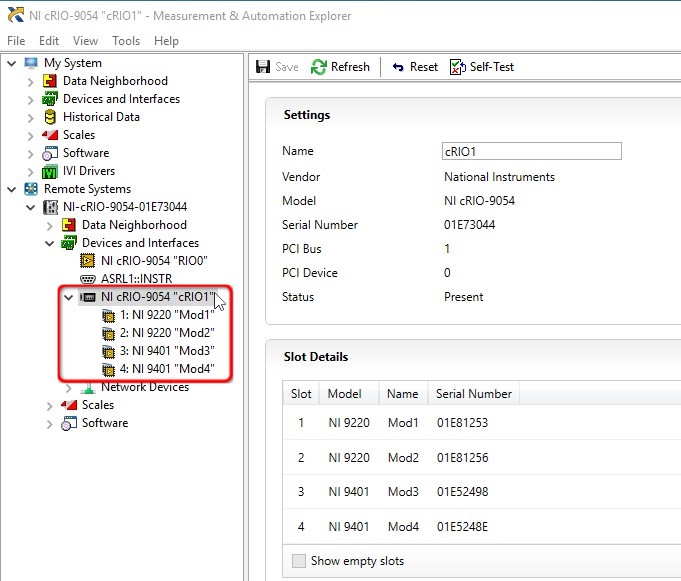Click the green Refresh arrows icon
681x581 pixels.
pyautogui.click(x=318, y=67)
